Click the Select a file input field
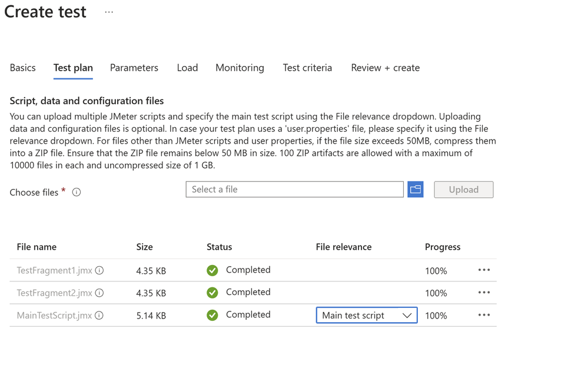This screenshot has height=368, width=588. pyautogui.click(x=294, y=189)
